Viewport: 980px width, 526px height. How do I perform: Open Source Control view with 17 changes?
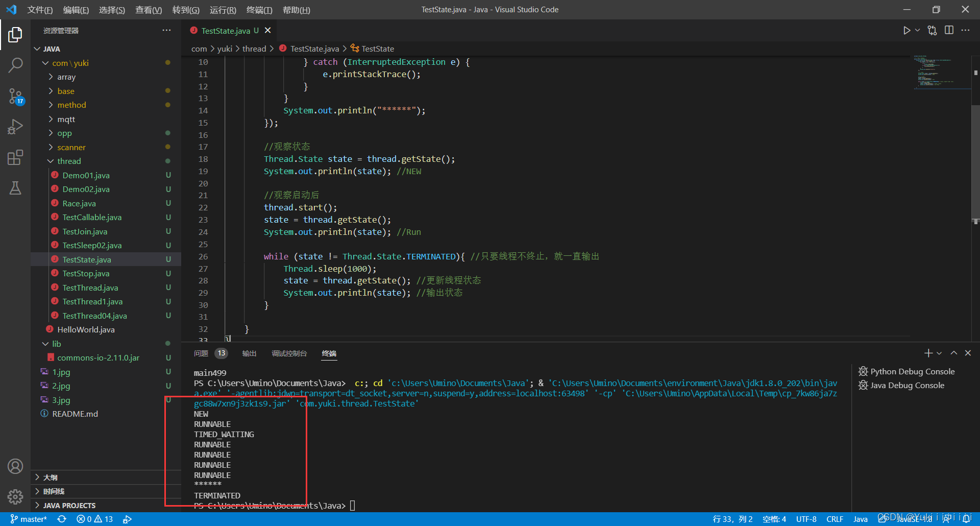(x=15, y=96)
